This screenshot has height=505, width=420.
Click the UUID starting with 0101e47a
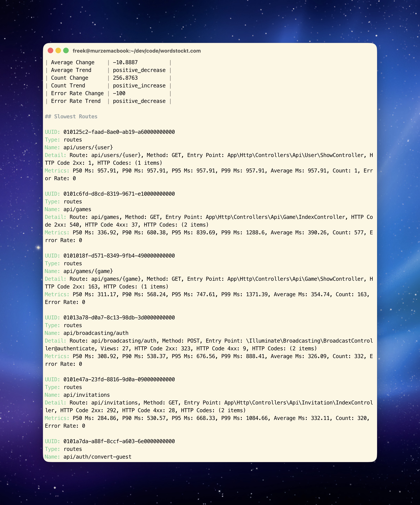click(119, 380)
